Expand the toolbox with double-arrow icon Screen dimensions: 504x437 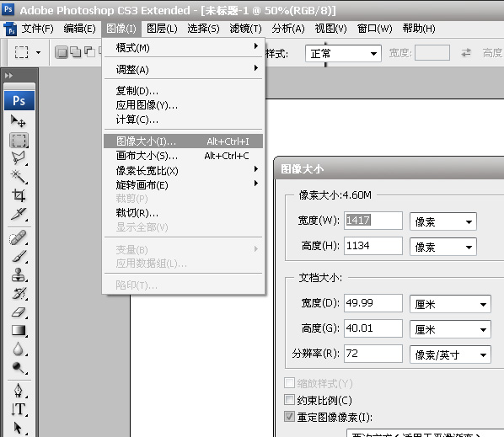(8, 76)
